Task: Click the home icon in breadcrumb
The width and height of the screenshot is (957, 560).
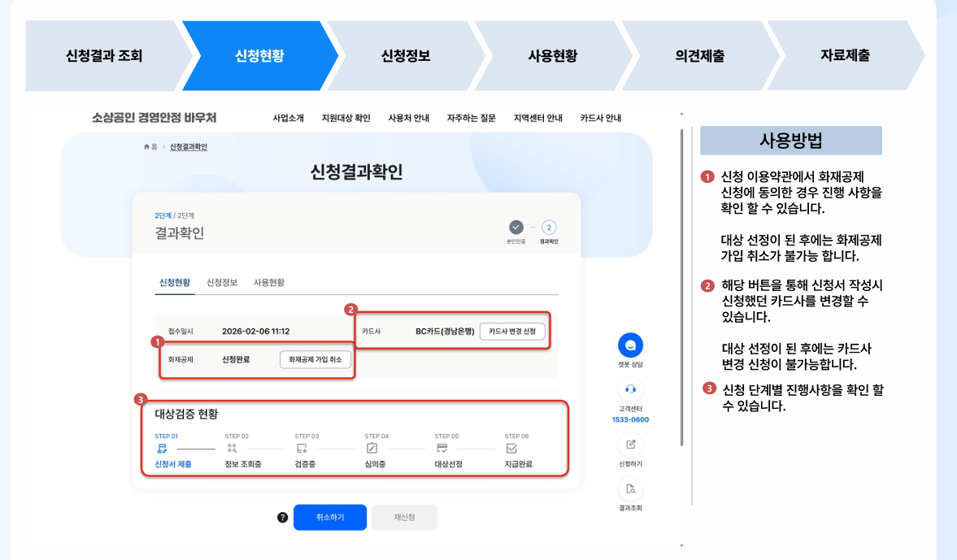Action: 146,146
